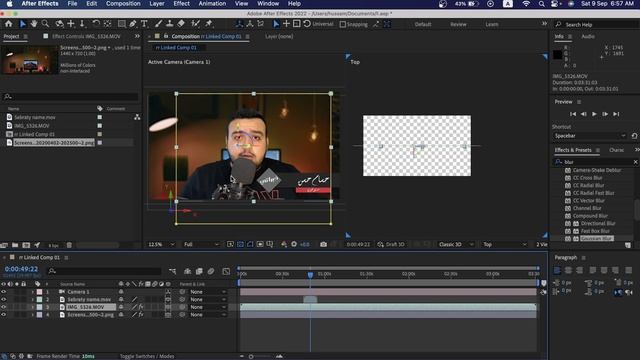
Task: Toggle motion blur icon in timeline
Action: (211, 271)
